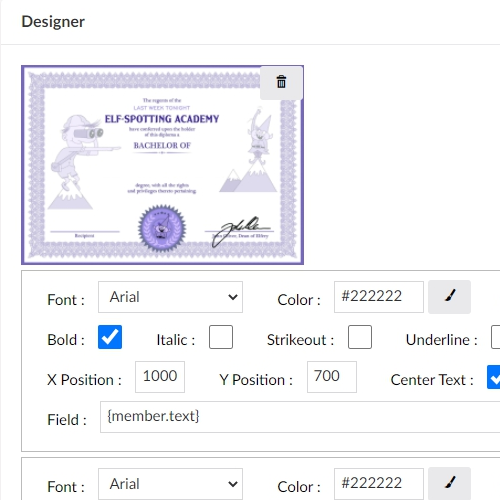
Task: Focus the first Color field #222222
Action: 379,297
